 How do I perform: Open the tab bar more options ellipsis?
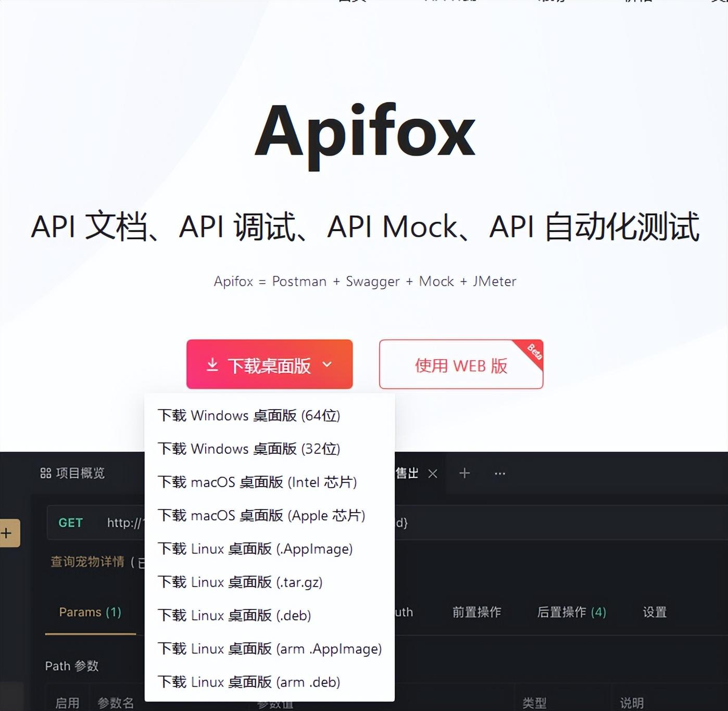[x=500, y=474]
